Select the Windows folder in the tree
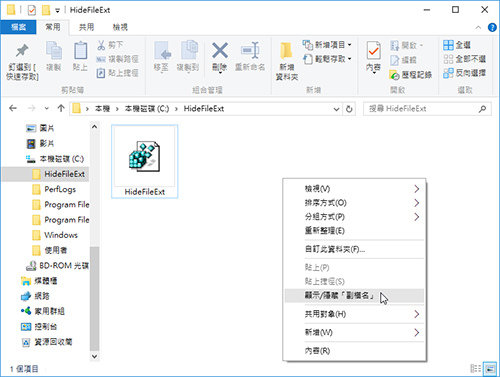500x377 pixels. pyautogui.click(x=55, y=235)
